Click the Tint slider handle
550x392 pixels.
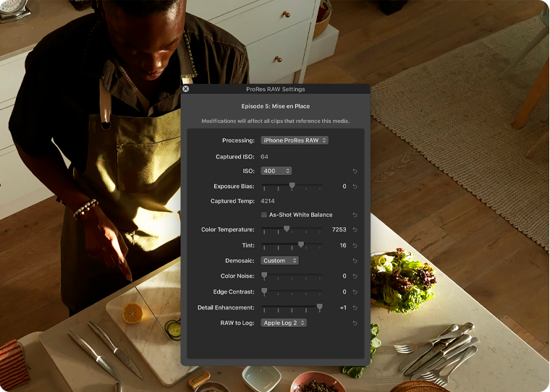coord(301,244)
